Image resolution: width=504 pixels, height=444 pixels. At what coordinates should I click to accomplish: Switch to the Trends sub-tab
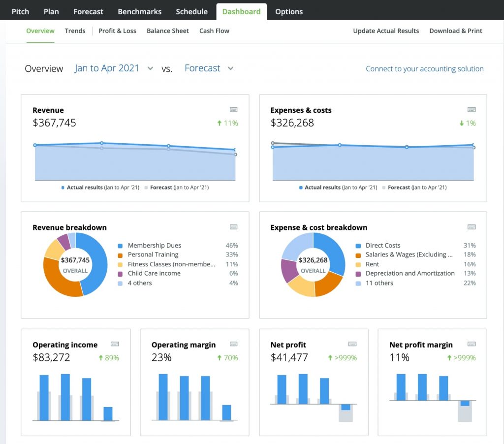75,31
